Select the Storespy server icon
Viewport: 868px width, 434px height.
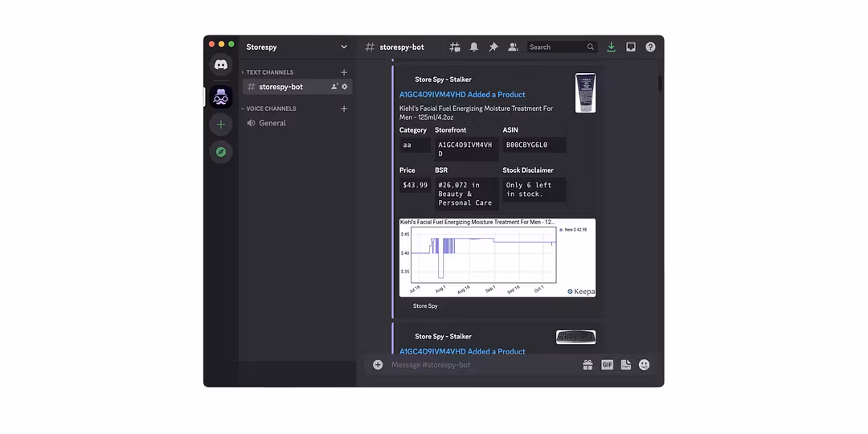(221, 97)
